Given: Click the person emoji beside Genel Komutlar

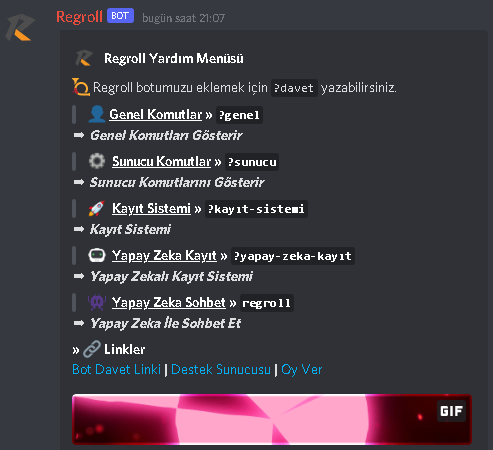Looking at the screenshot, I should 97,114.
